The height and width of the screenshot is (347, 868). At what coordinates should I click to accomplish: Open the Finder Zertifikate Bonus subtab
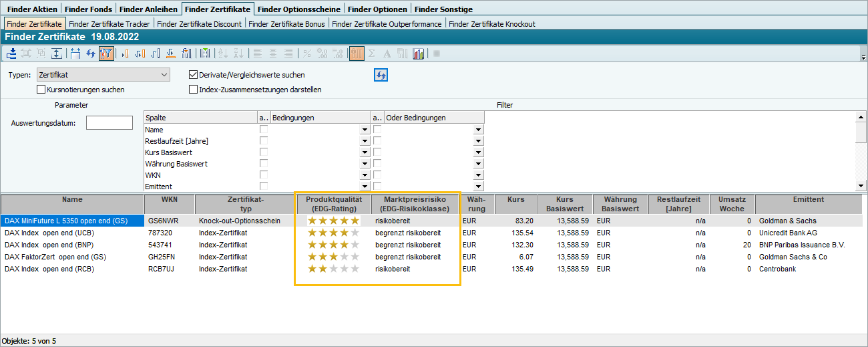286,24
